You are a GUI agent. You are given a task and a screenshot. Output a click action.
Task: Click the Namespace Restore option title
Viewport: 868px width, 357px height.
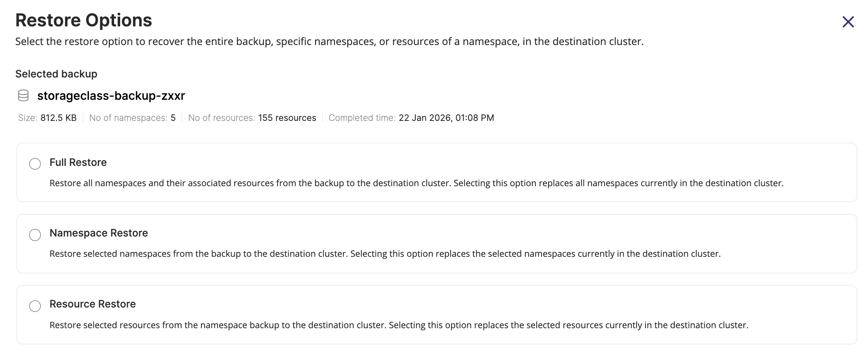point(99,233)
